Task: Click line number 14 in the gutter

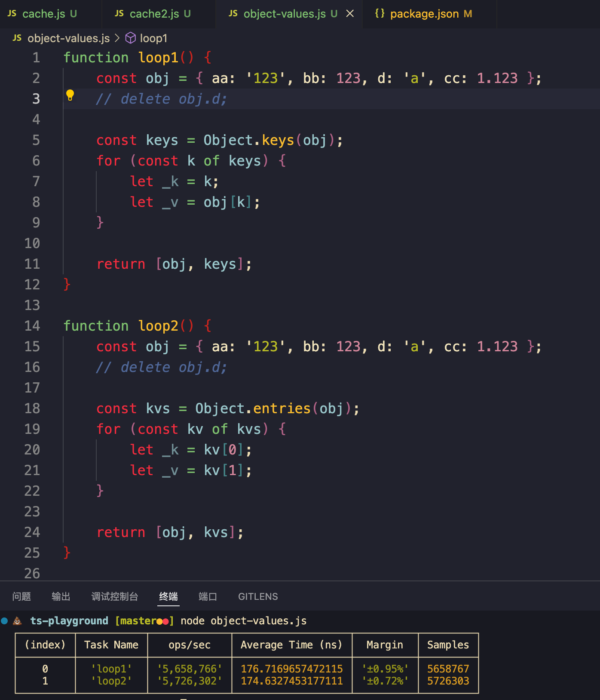Action: pos(32,326)
